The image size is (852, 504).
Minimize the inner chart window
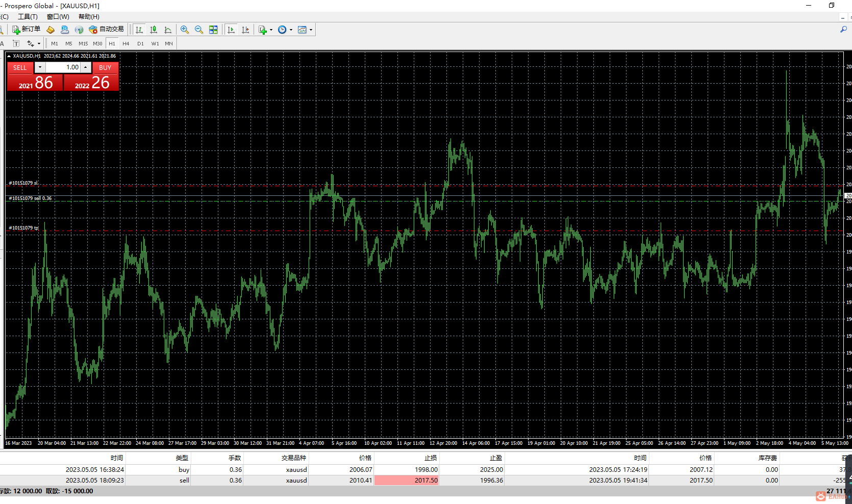pos(843,17)
